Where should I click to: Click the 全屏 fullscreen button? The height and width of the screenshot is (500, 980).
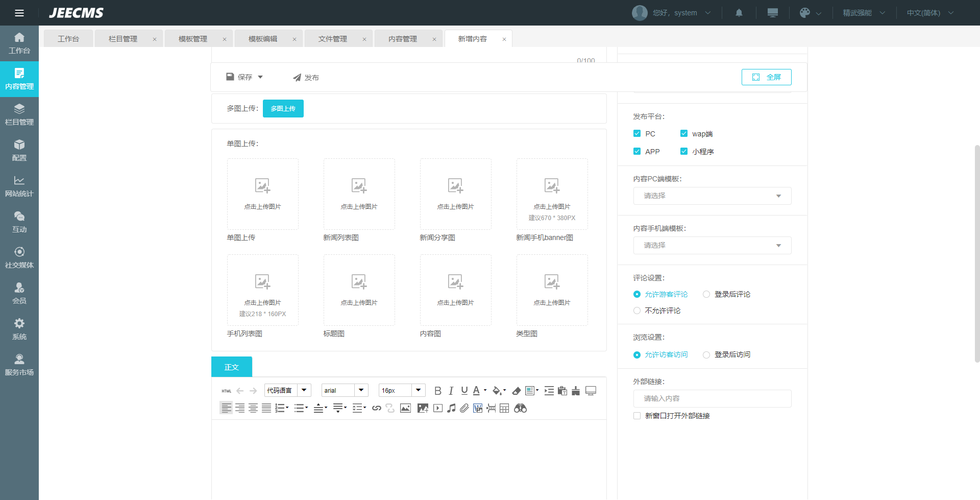[766, 77]
